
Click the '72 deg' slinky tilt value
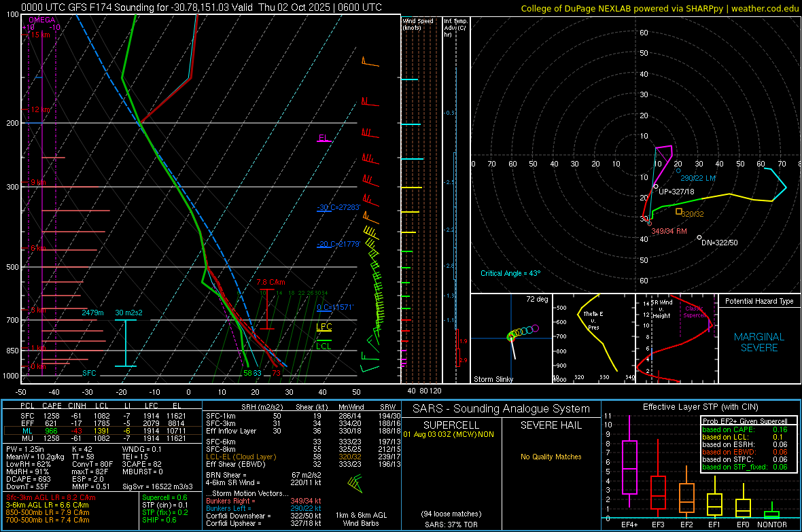coord(537,299)
